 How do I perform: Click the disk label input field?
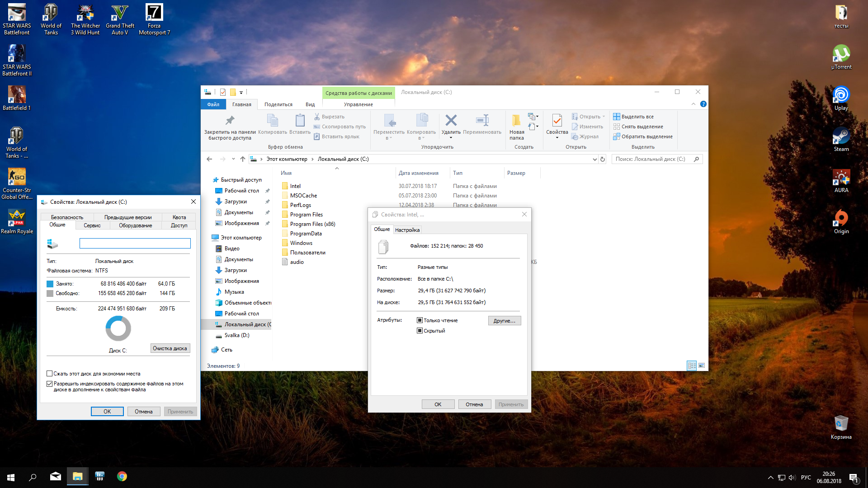(135, 244)
